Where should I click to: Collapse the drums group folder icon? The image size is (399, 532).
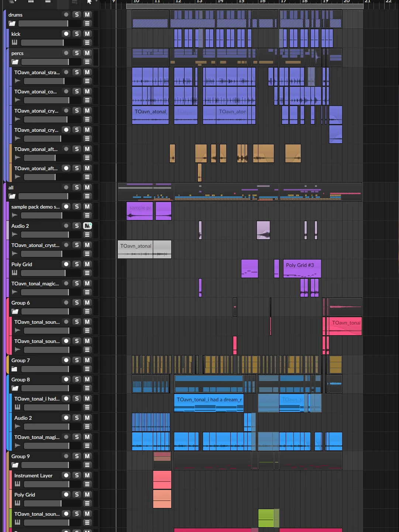pyautogui.click(x=12, y=23)
